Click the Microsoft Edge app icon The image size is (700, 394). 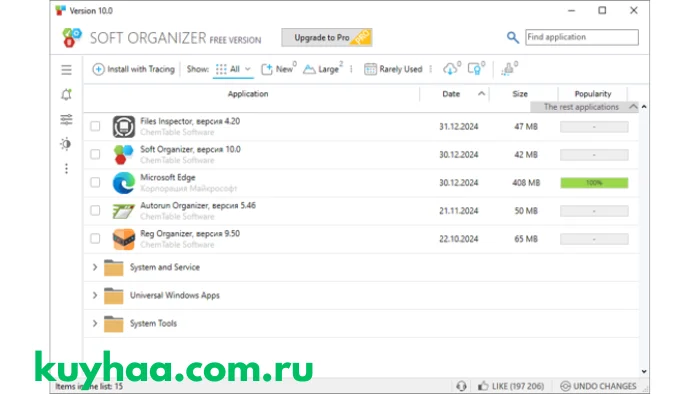coord(124,182)
